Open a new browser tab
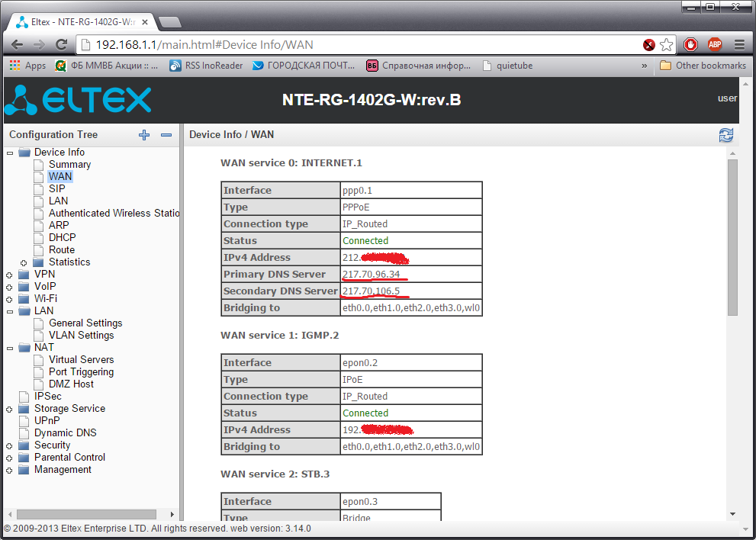This screenshot has width=756, height=540. (169, 22)
